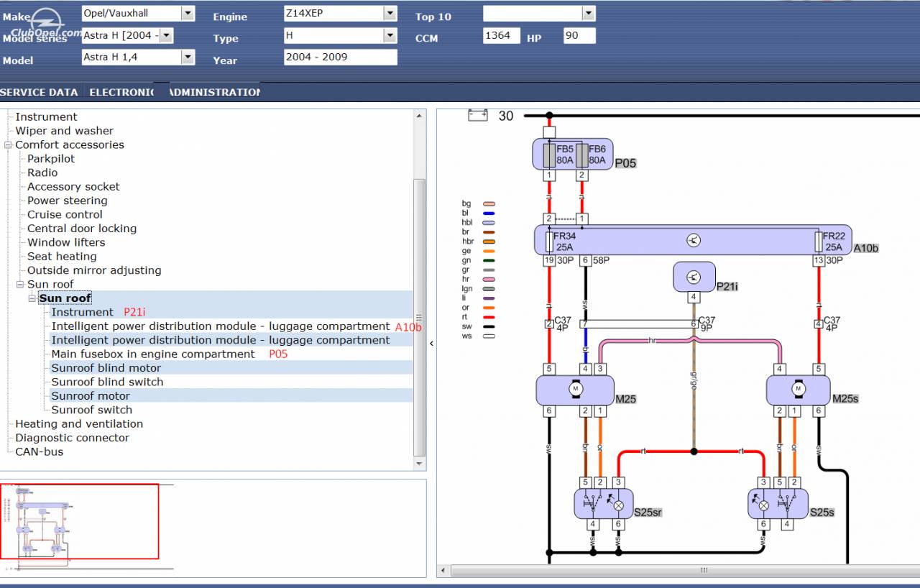Viewport: 920px width, 588px height.
Task: Click the M25s blind motor symbol
Action: point(798,390)
